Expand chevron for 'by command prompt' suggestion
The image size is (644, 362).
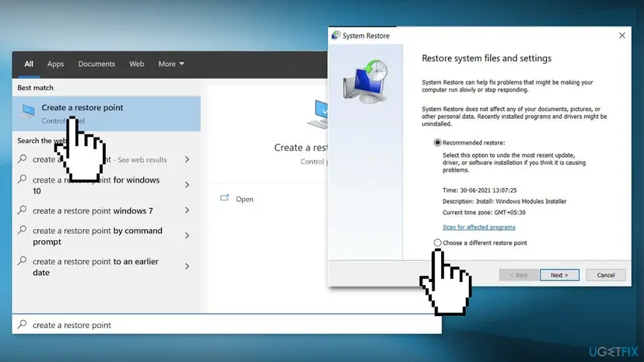tap(187, 235)
